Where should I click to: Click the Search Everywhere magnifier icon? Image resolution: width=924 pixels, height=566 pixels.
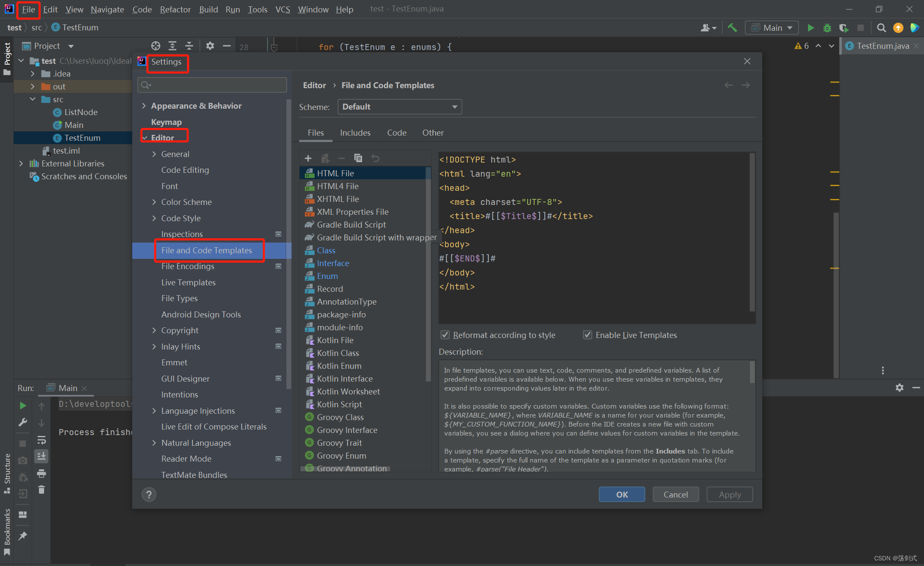pos(881,28)
